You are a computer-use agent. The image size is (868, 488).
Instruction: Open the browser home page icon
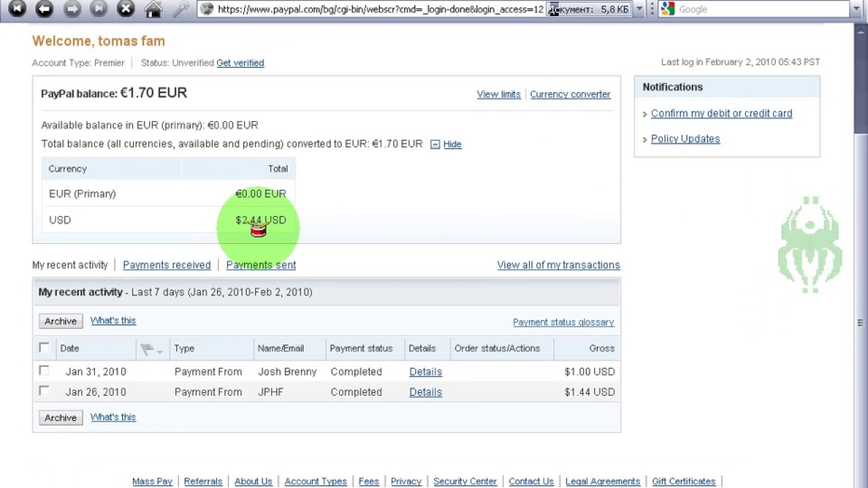[x=153, y=9]
